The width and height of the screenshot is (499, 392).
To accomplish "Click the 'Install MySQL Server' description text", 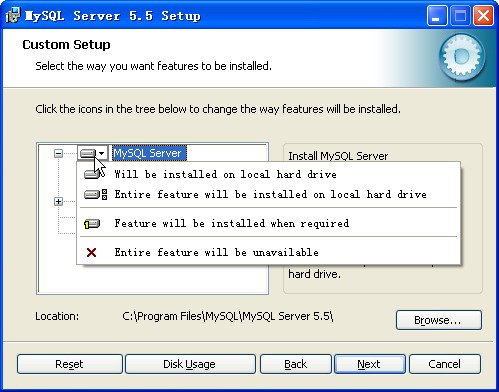I will click(x=338, y=156).
